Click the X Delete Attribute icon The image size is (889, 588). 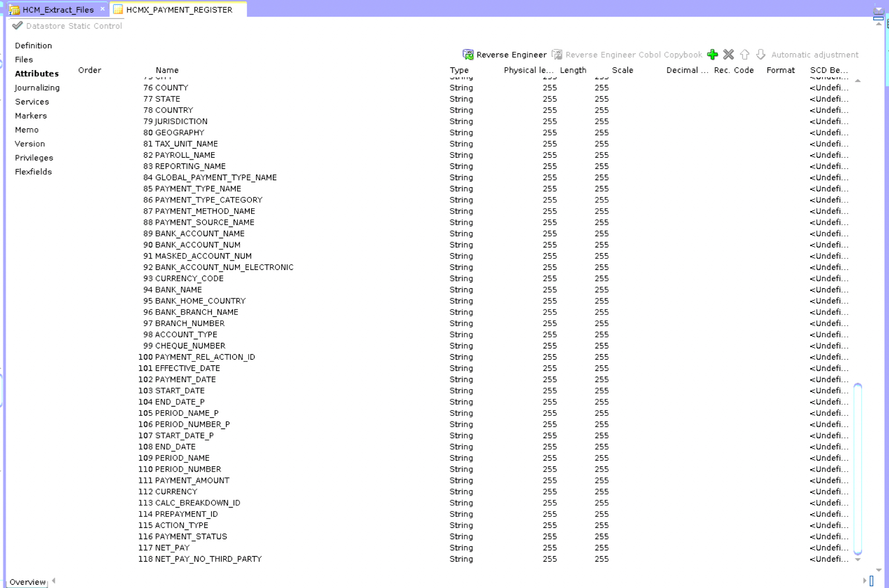pos(729,55)
